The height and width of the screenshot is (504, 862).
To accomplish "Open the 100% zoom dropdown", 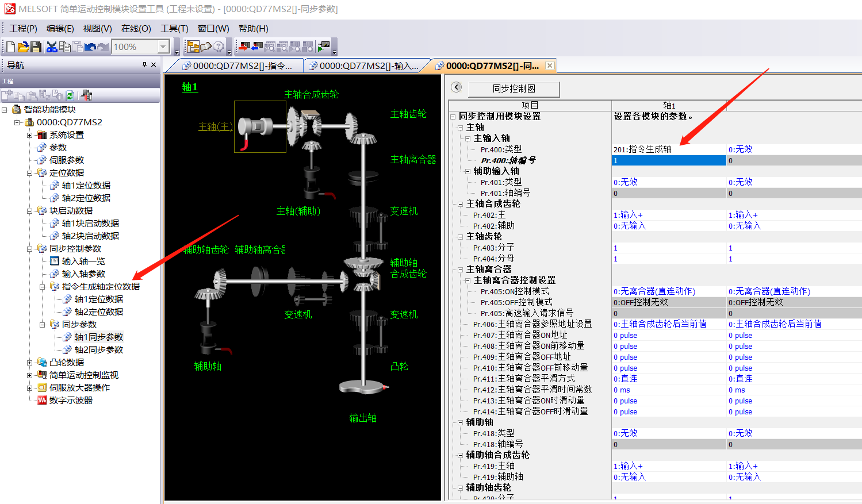I will coord(163,47).
